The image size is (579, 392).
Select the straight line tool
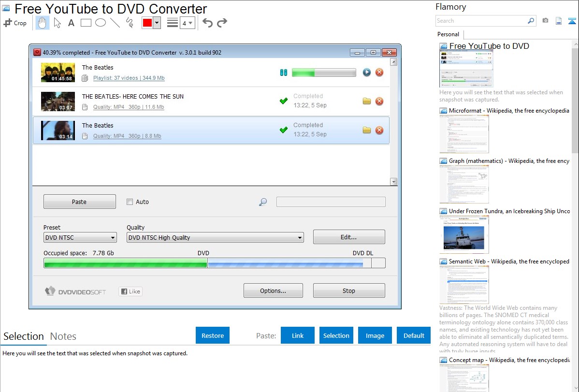click(x=115, y=23)
